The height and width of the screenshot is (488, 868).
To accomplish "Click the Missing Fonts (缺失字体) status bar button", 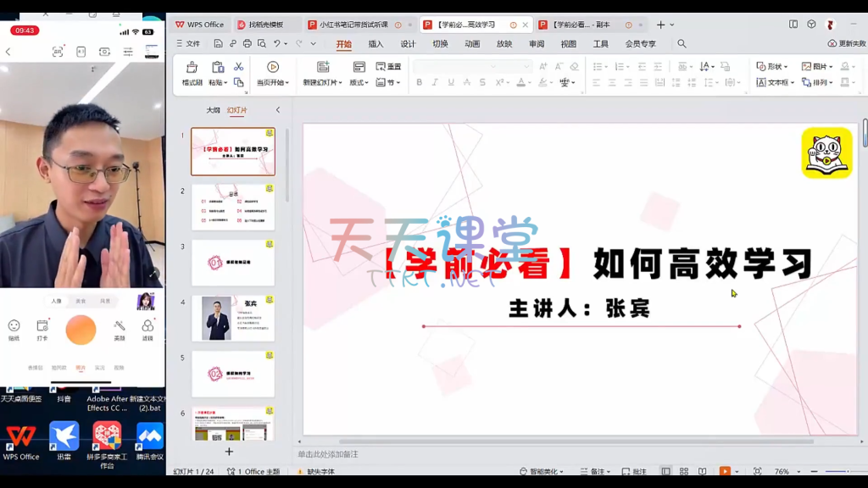I will point(320,472).
